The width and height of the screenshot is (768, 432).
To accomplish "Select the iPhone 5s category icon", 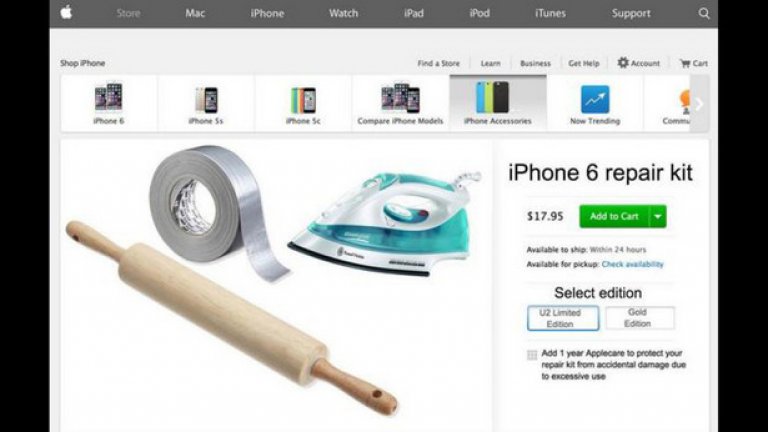I will pyautogui.click(x=206, y=99).
